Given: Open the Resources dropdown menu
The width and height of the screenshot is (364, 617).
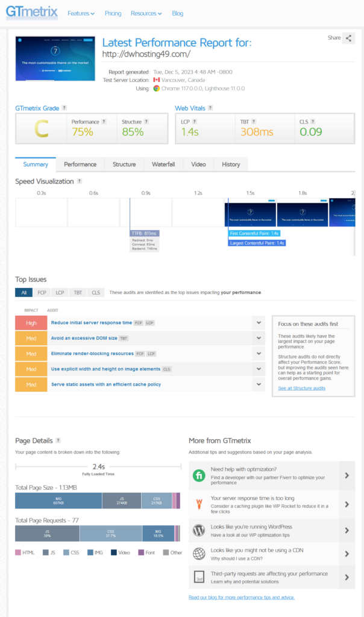Looking at the screenshot, I should [x=146, y=13].
